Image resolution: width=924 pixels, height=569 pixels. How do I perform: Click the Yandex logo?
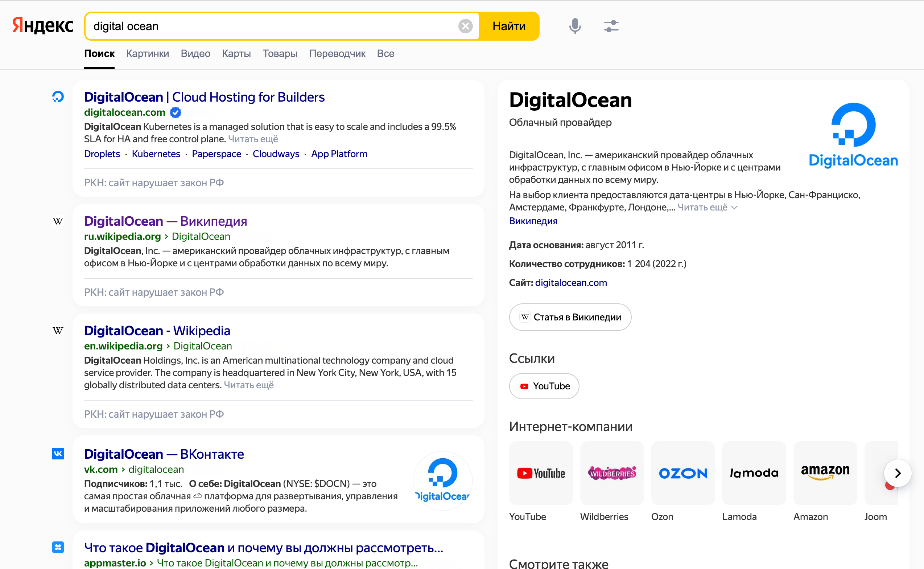click(43, 26)
